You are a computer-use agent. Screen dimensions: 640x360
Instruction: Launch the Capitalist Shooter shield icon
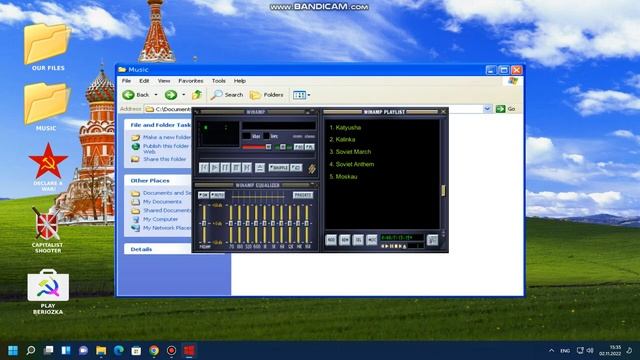(x=47, y=229)
